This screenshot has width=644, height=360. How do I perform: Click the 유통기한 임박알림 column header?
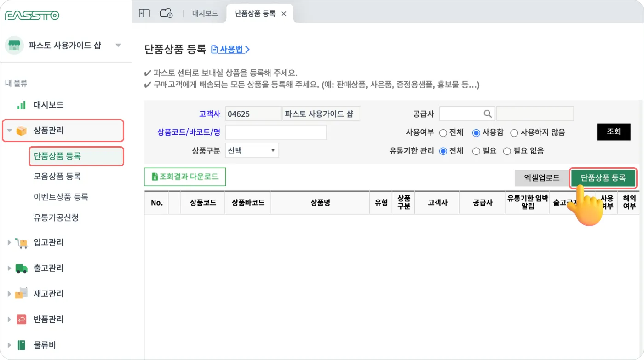click(x=527, y=203)
